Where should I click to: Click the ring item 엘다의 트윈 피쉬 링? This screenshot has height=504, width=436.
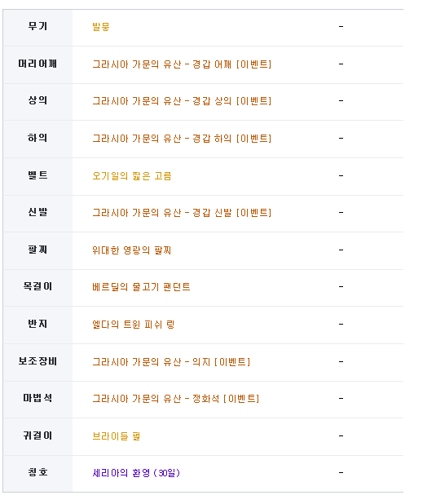(134, 325)
